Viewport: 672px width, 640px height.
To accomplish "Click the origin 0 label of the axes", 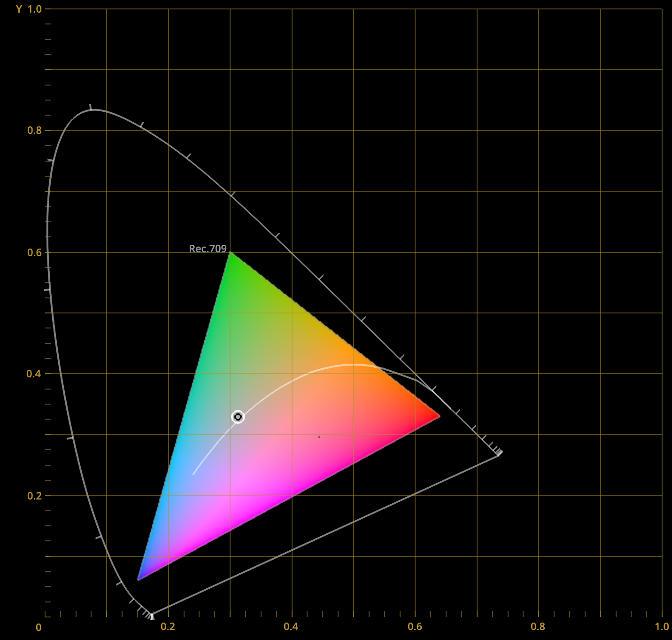I will (x=39, y=627).
